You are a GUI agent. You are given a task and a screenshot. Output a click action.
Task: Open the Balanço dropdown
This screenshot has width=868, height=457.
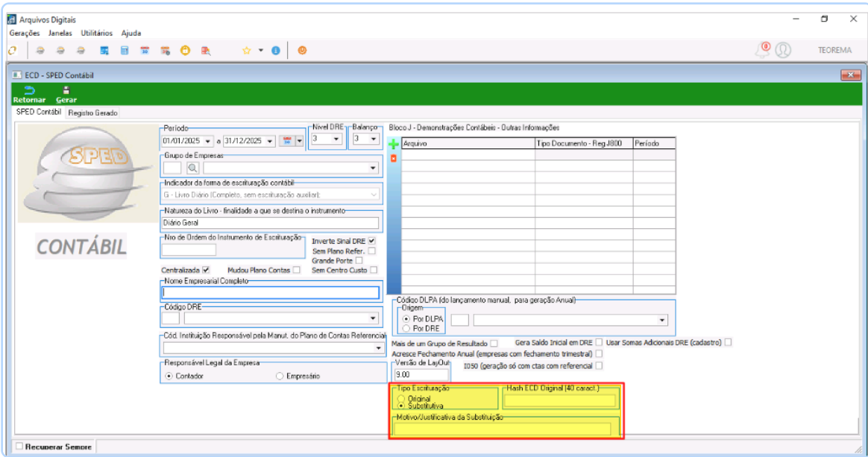(x=374, y=139)
